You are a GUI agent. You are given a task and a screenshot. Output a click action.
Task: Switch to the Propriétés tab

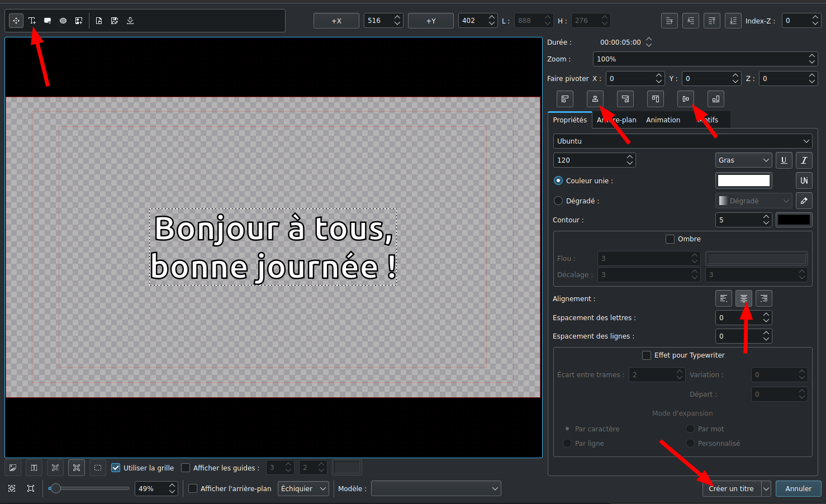pyautogui.click(x=570, y=120)
